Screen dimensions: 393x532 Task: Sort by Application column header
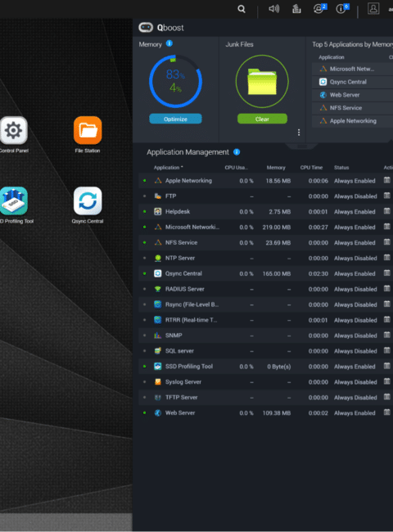pos(169,168)
